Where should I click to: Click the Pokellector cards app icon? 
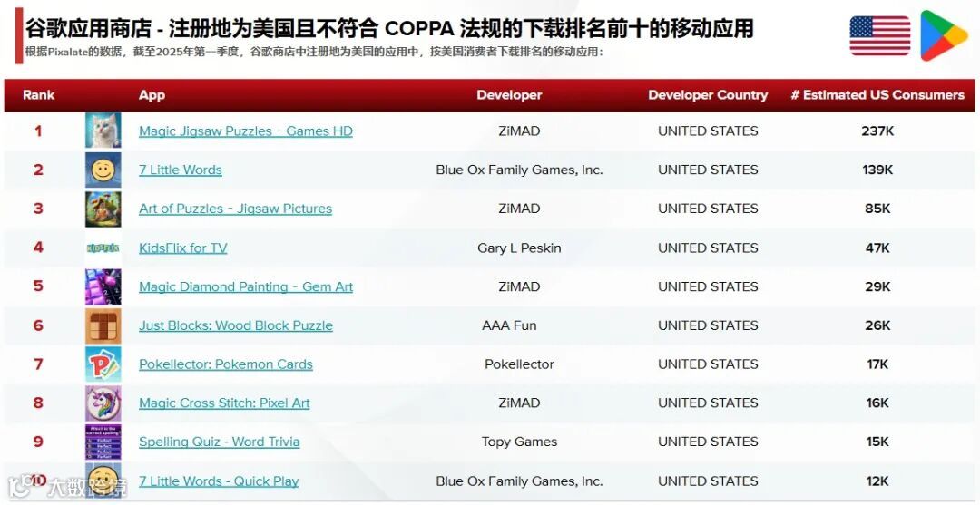point(103,364)
